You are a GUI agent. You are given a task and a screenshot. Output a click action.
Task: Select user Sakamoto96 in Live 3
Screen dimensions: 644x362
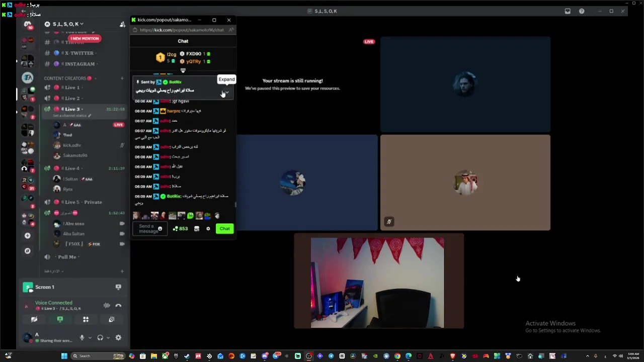point(75,155)
